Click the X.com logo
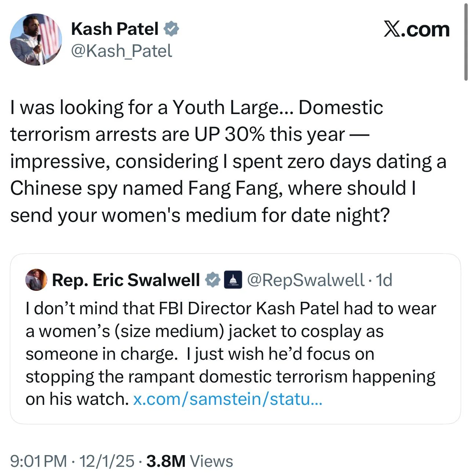Image resolution: width=471 pixels, height=476 pixels. [x=416, y=29]
